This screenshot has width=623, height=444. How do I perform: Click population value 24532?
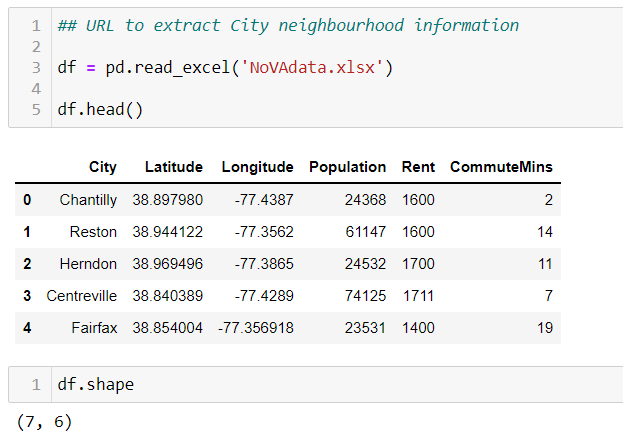[x=365, y=264]
